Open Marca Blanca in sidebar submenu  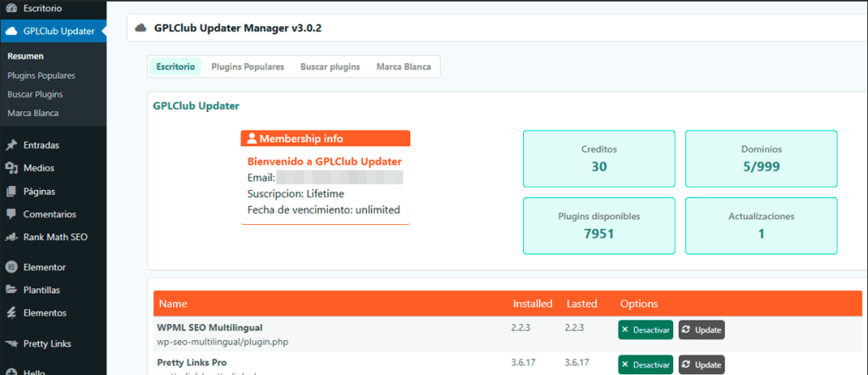coord(33,113)
